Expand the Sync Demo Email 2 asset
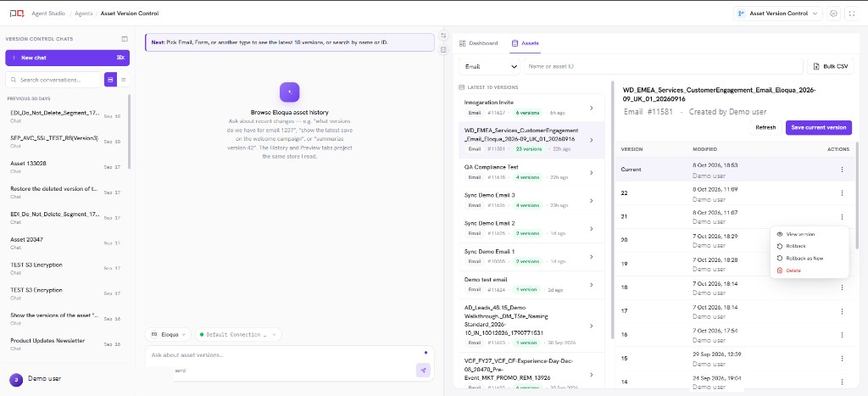 tap(591, 229)
